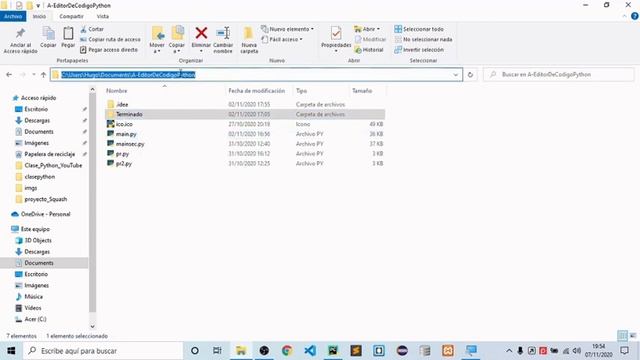
Task: Click Cambiar nombre rename icon
Action: [223, 33]
